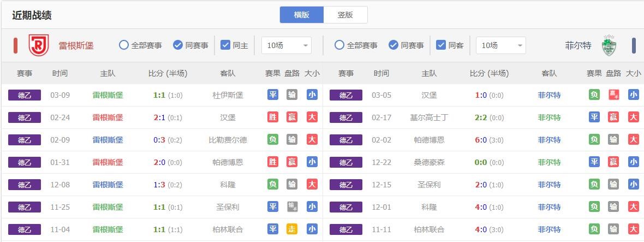Switch to the 横版 tab
Image resolution: width=644 pixels, height=242 pixels.
tap(302, 15)
